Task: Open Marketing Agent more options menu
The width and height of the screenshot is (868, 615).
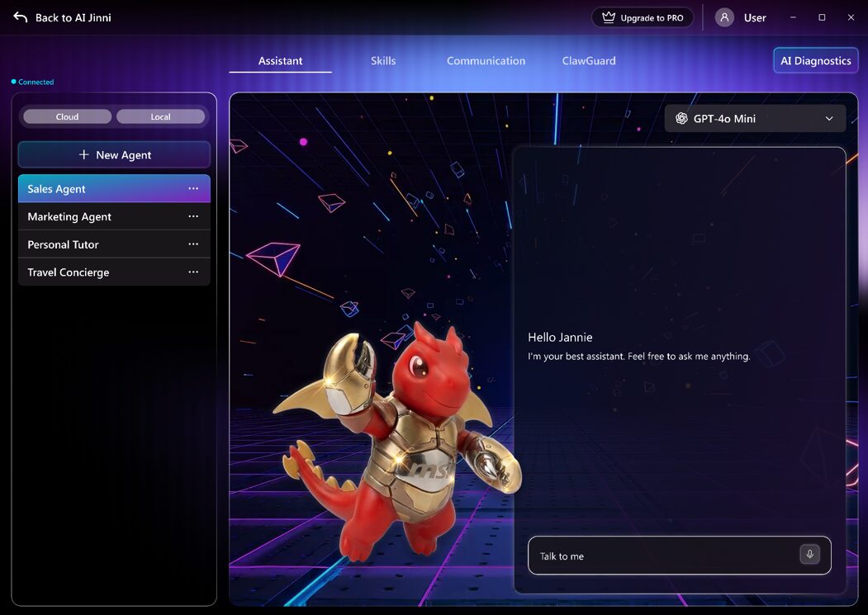Action: point(193,216)
